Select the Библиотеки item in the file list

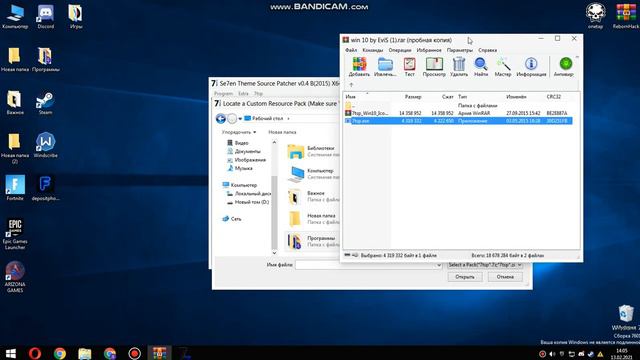(x=313, y=151)
